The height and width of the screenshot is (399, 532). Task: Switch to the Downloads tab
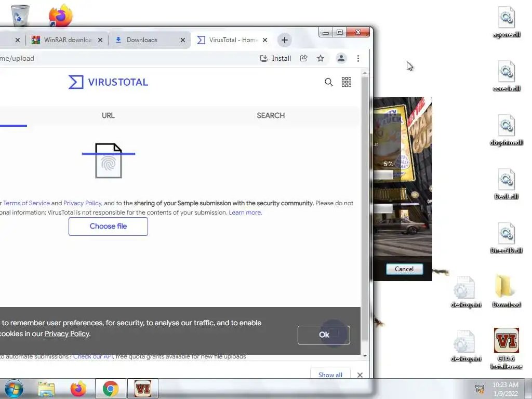point(150,40)
